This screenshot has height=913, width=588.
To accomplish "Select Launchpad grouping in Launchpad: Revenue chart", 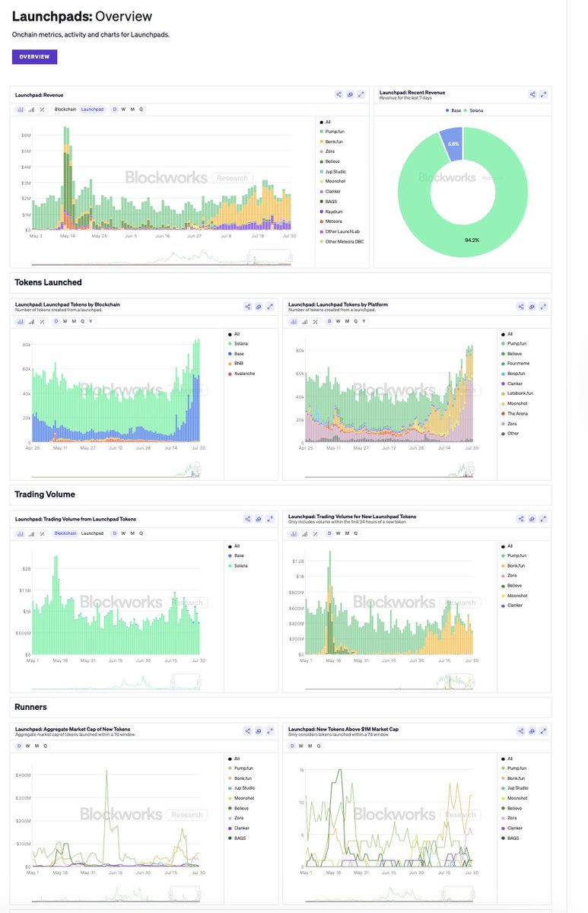I will point(92,110).
